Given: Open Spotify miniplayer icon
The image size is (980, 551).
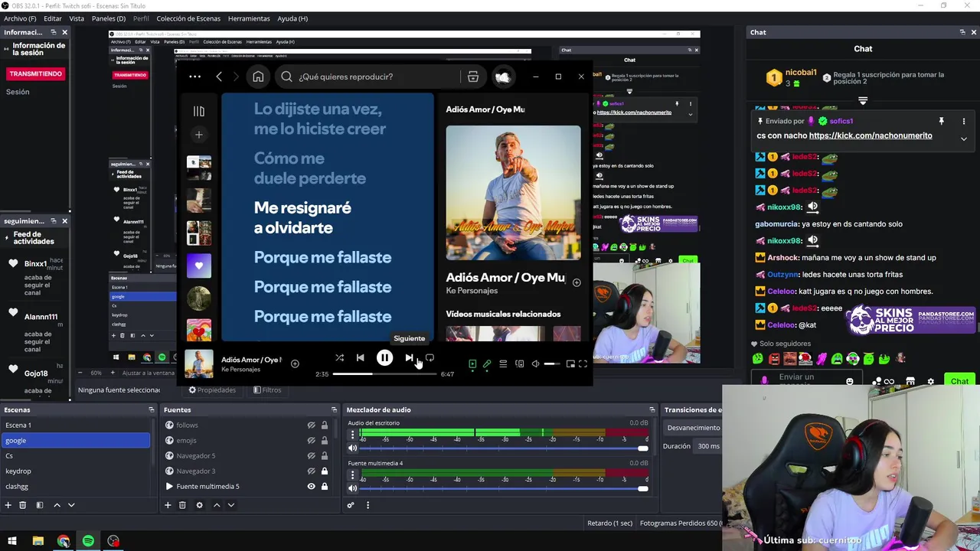Looking at the screenshot, I should pyautogui.click(x=570, y=364).
